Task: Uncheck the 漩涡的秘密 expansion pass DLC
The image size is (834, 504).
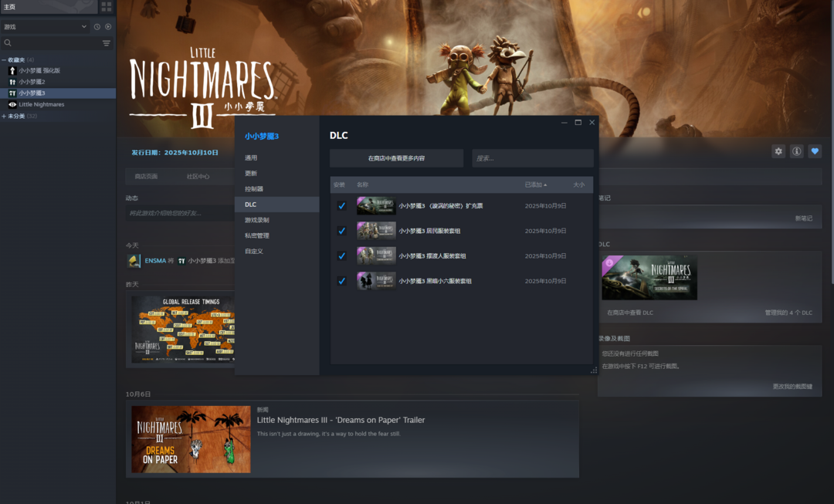Action: 341,206
